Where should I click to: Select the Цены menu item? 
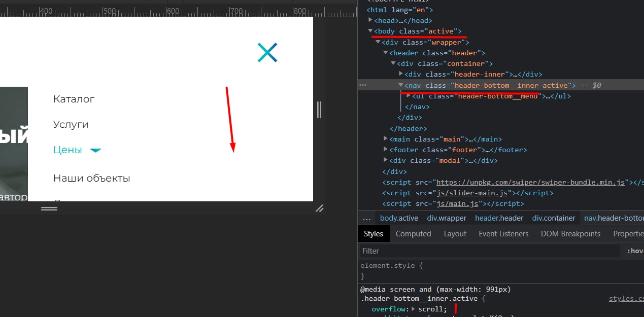point(67,150)
